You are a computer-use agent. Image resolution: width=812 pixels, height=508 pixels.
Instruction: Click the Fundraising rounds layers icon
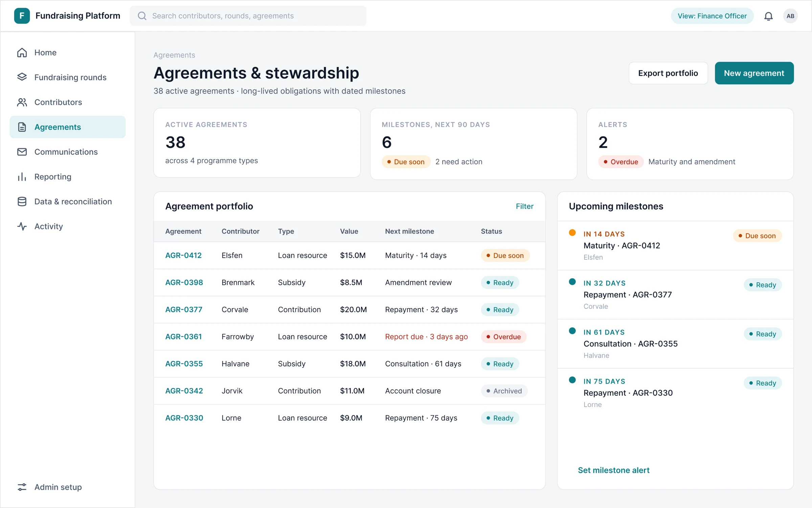[22, 77]
